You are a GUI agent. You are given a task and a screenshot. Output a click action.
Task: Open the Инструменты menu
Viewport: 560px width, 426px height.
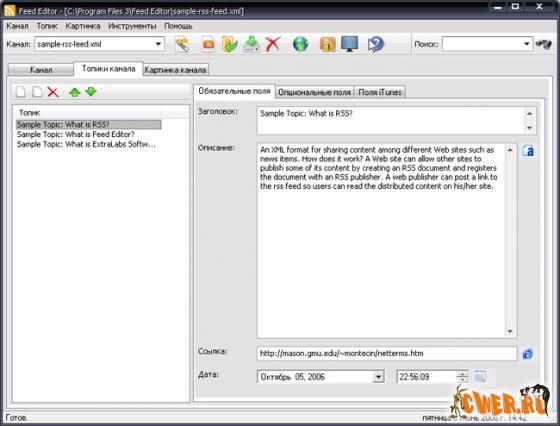pyautogui.click(x=132, y=26)
